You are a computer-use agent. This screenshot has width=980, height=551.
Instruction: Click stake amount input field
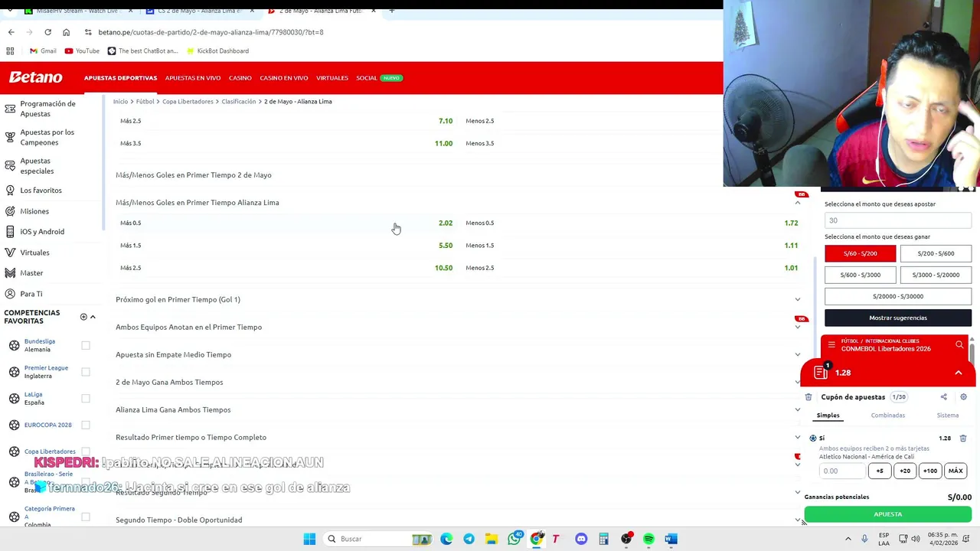(x=842, y=471)
